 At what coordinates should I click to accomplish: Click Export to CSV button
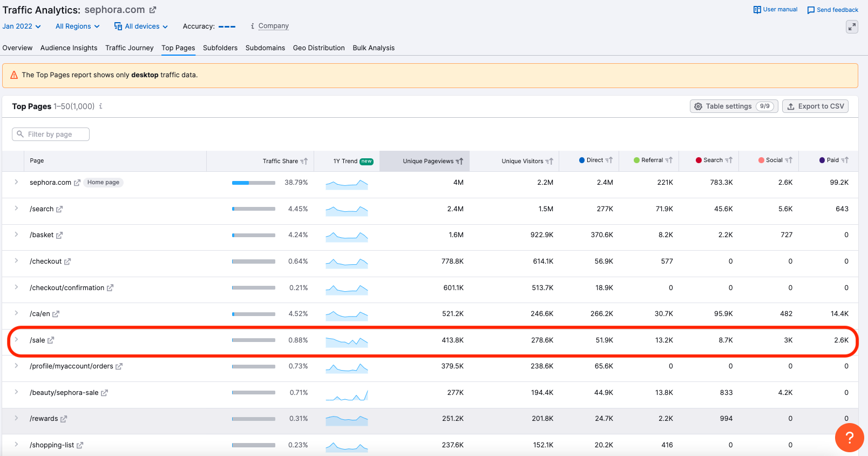pos(815,106)
